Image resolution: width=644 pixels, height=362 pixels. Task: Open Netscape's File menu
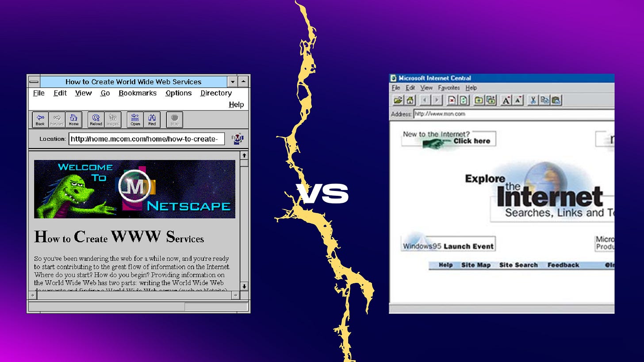39,93
